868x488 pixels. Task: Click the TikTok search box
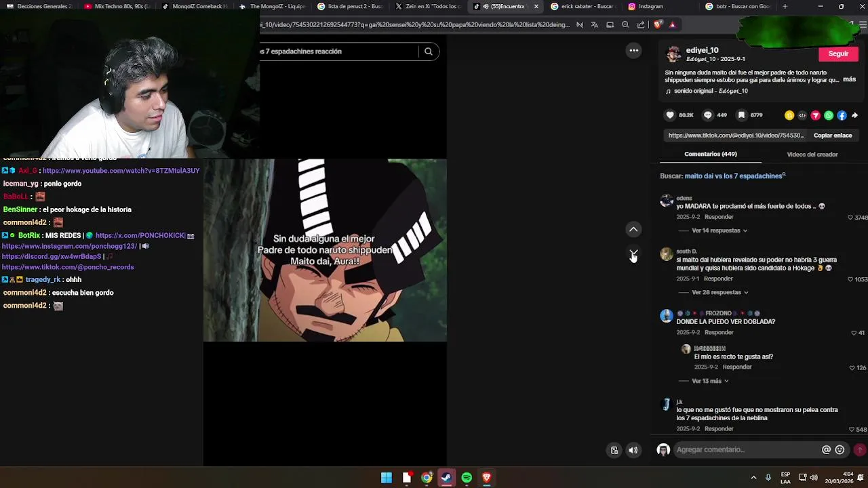click(339, 52)
